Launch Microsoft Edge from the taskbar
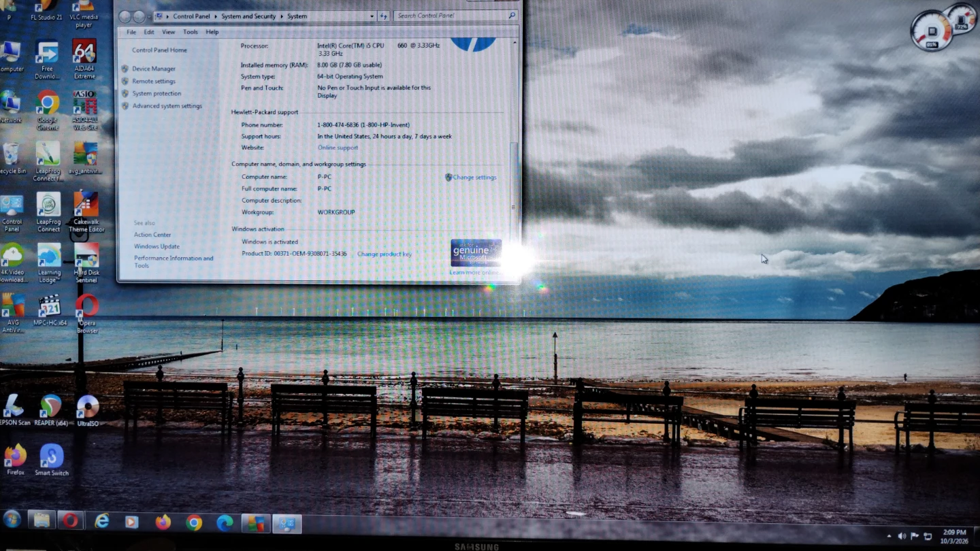 [x=225, y=522]
